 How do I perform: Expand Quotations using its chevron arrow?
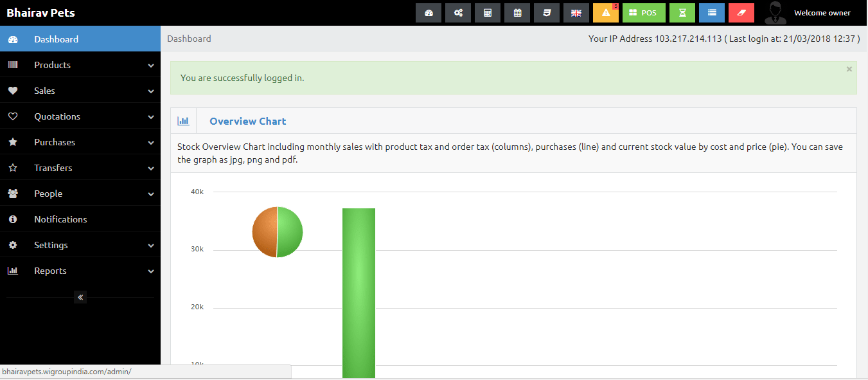[x=151, y=117]
